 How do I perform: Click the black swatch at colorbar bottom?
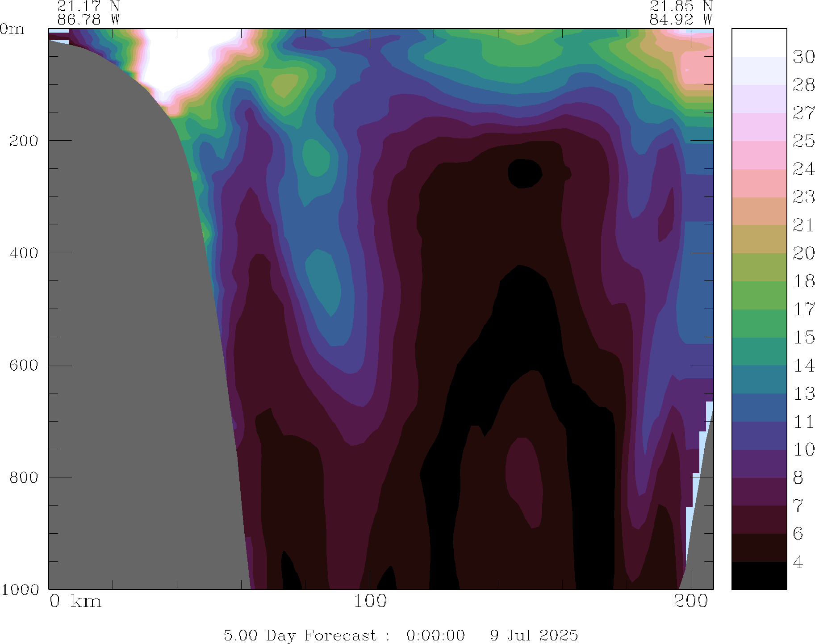[759, 576]
